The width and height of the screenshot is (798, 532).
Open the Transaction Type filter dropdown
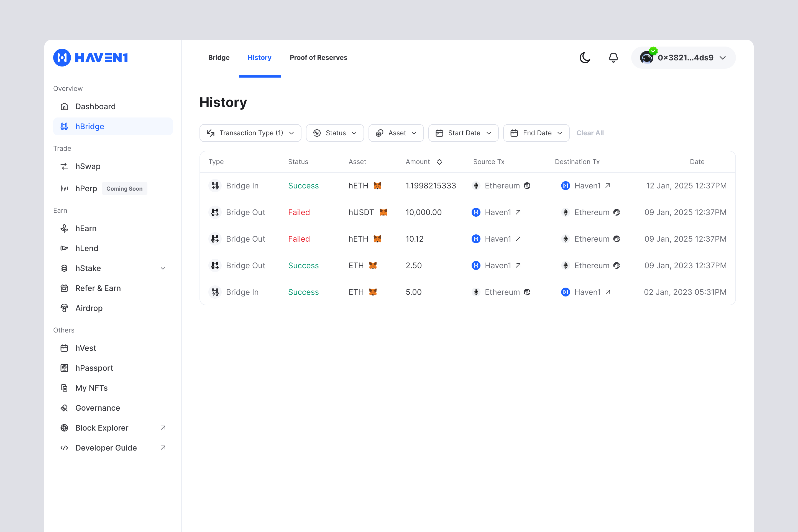click(x=250, y=133)
